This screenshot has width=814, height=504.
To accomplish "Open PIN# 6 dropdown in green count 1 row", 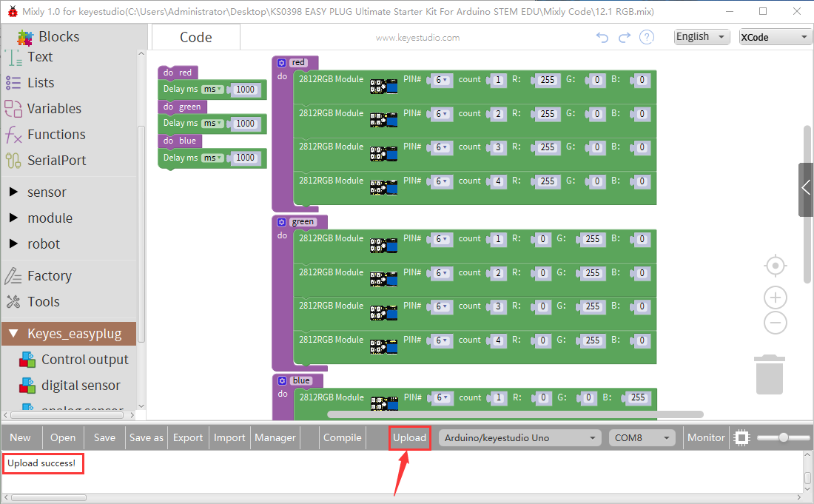I will [x=442, y=239].
